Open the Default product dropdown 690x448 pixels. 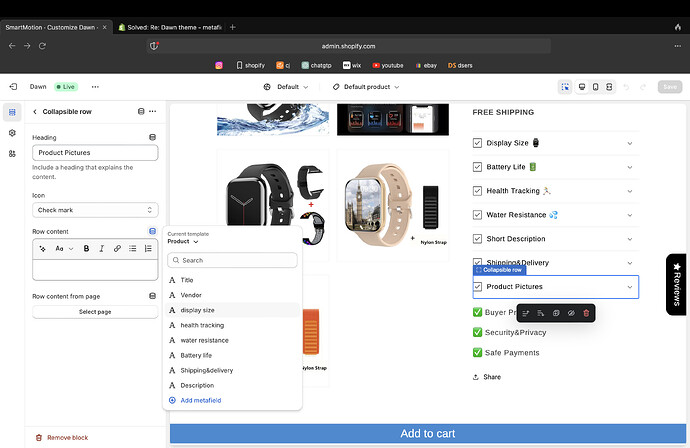(x=366, y=87)
